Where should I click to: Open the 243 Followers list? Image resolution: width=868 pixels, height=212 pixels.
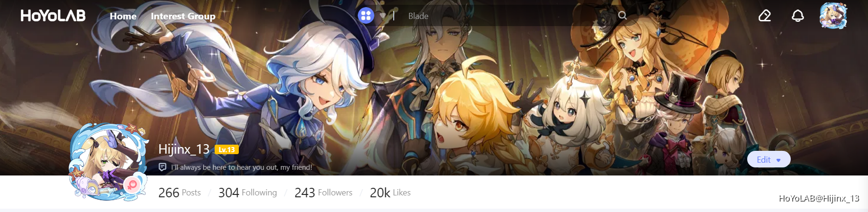pos(323,193)
